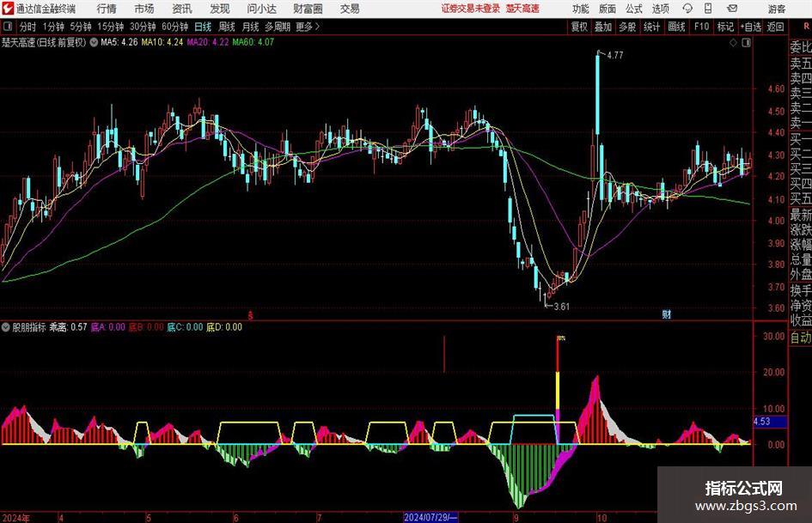The height and width of the screenshot is (523, 812).
Task: Switch to 15分钟 period tab
Action: [111, 27]
